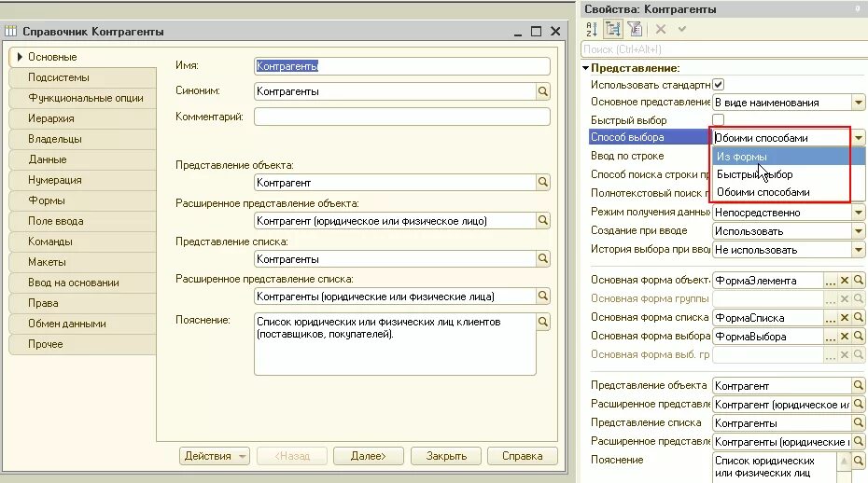Uncheck Использовать стандартные checkbox
Viewport: 868px width, 483px height.
coord(719,85)
